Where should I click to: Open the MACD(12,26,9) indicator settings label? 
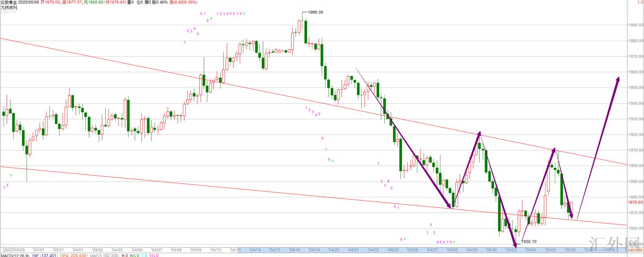(15, 255)
